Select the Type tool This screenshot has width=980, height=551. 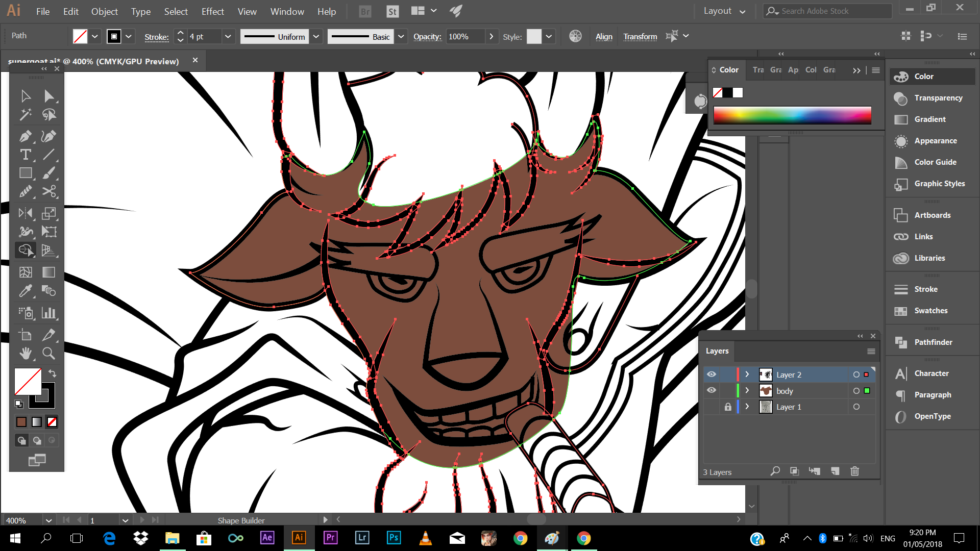(25, 155)
